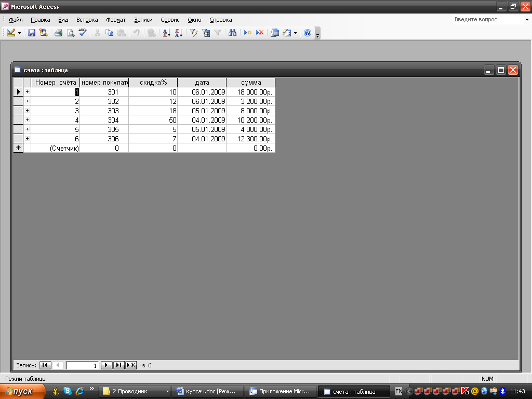The image size is (532, 399).
Task: Expand subdatasheet for record 1
Action: click(27, 91)
